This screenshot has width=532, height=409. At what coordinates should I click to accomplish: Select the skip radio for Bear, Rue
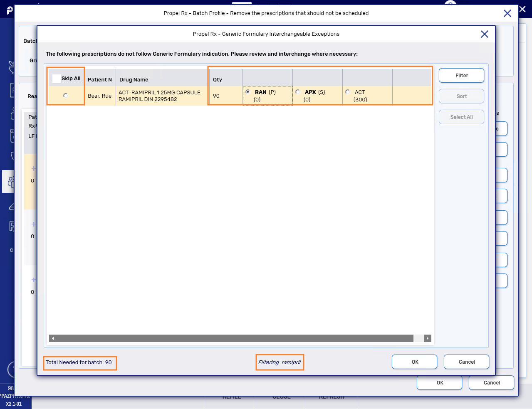pyautogui.click(x=65, y=96)
